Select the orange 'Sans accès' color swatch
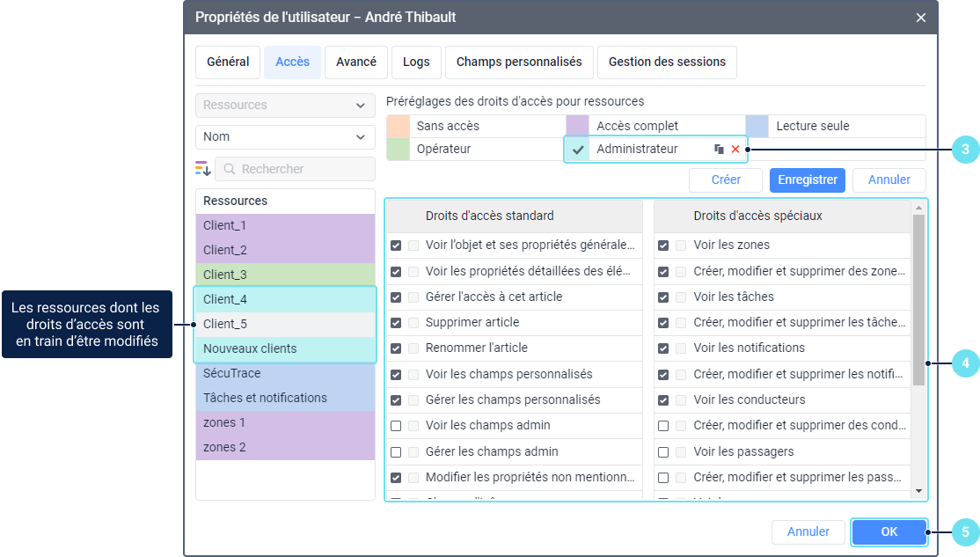 pos(399,126)
